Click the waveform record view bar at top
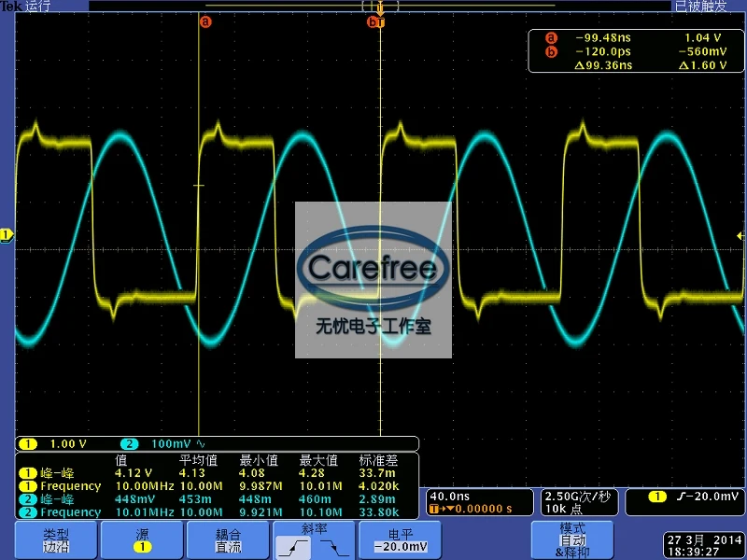The height and width of the screenshot is (560, 747). [x=380, y=6]
